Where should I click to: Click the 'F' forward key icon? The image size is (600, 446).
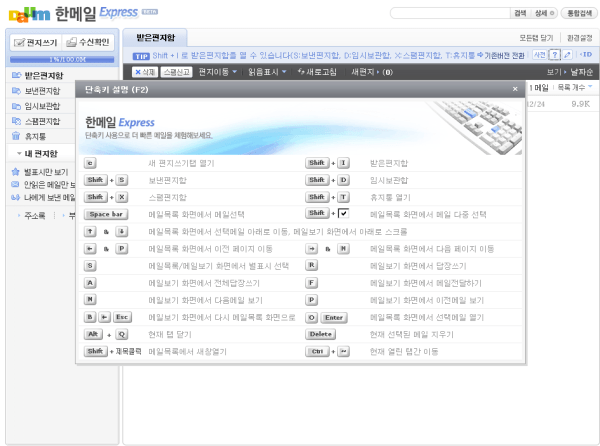click(x=312, y=283)
